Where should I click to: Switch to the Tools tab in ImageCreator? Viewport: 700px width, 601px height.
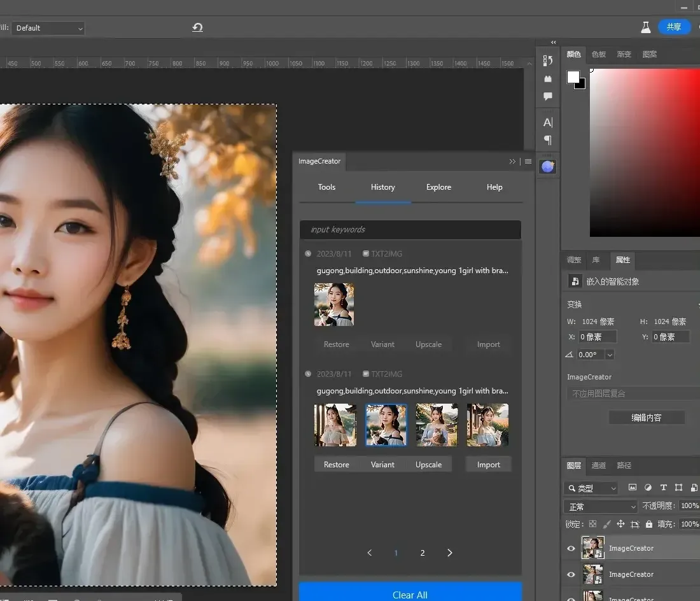click(326, 187)
